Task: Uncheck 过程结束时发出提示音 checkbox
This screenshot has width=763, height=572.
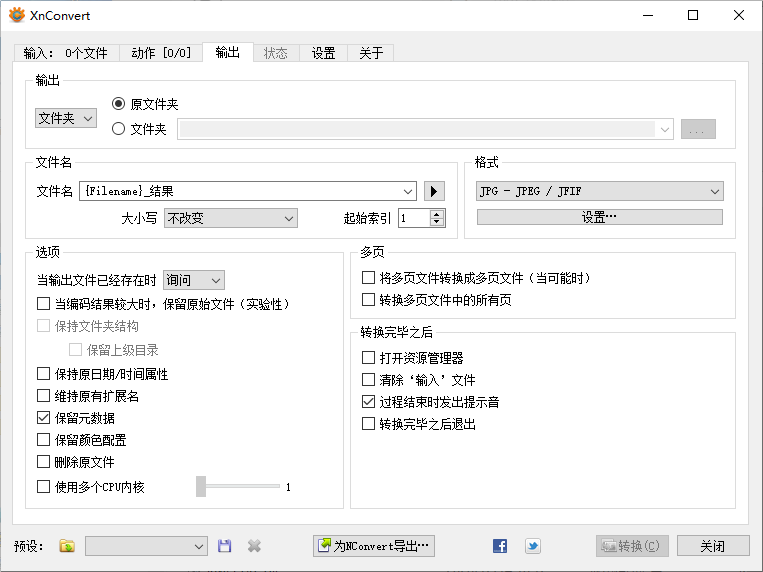Action: click(x=368, y=402)
